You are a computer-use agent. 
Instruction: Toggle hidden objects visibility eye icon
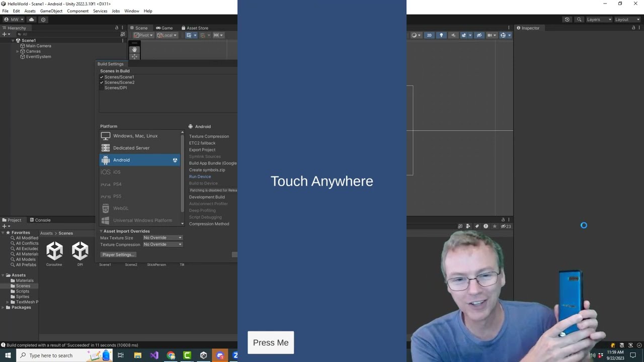479,35
